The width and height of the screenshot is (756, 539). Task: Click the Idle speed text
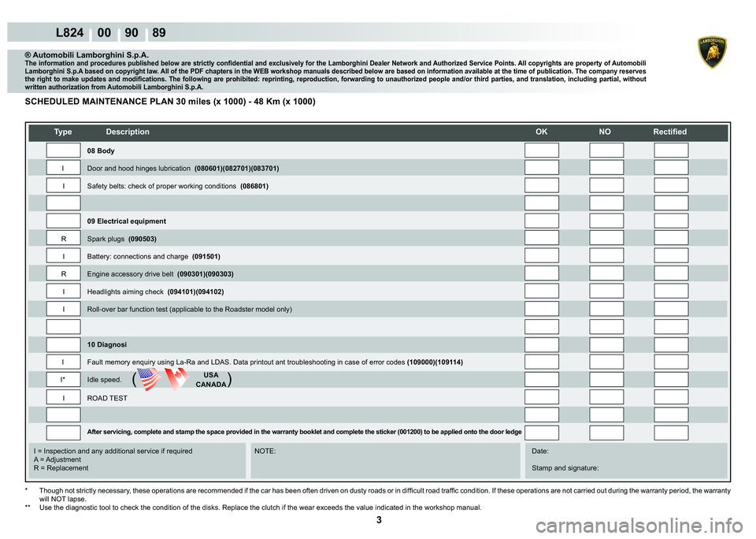104,380
